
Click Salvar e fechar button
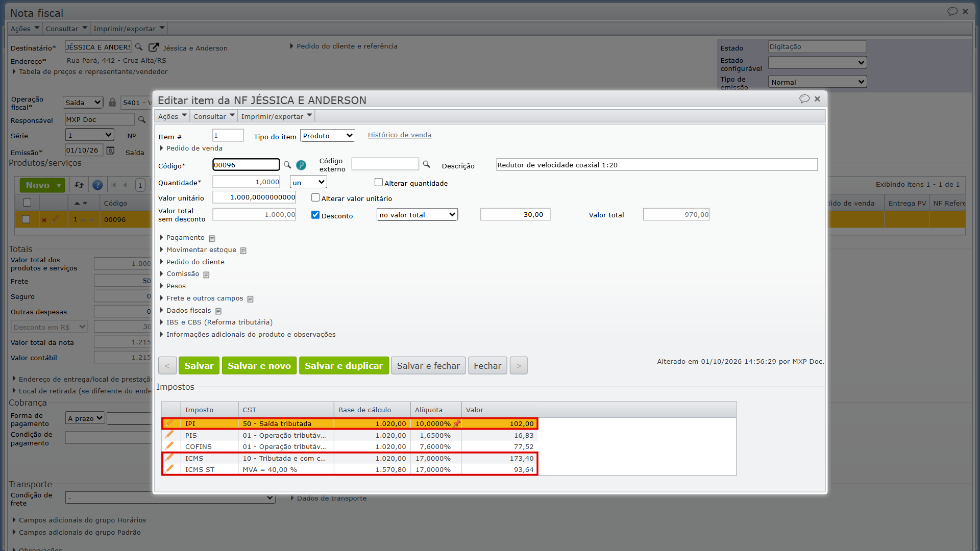(x=428, y=366)
